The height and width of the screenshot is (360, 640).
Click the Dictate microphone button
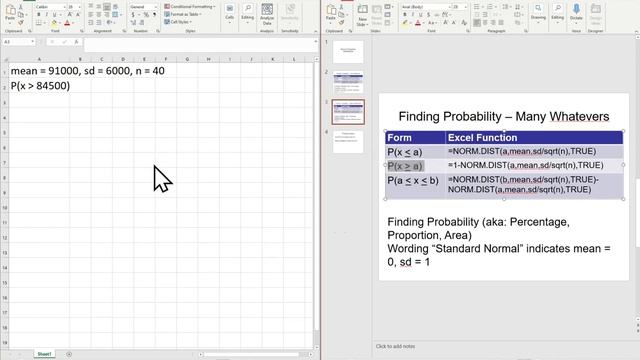[x=576, y=13]
